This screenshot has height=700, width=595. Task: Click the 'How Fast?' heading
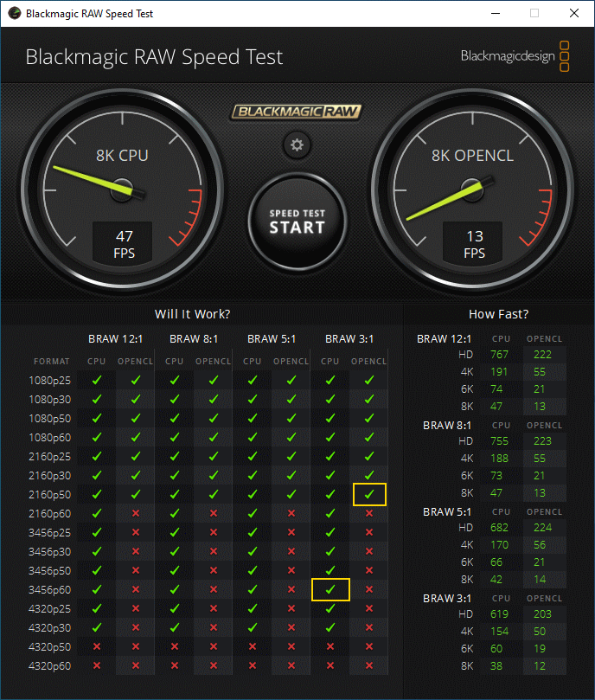(x=498, y=314)
